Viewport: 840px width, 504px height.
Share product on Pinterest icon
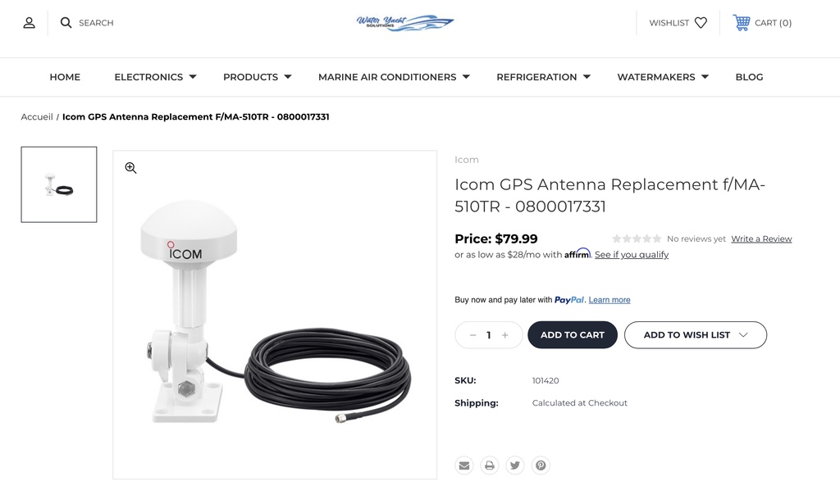point(541,465)
